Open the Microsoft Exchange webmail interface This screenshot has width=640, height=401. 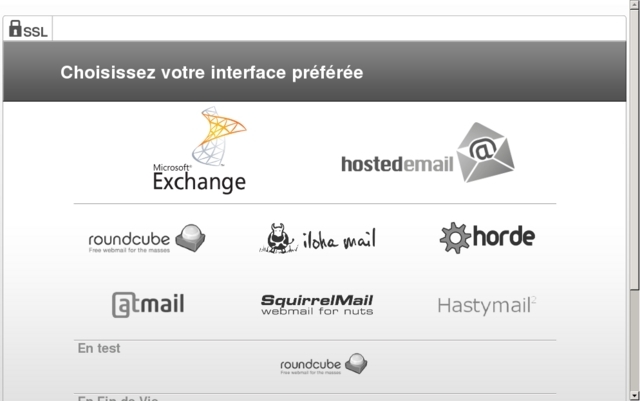(x=199, y=152)
